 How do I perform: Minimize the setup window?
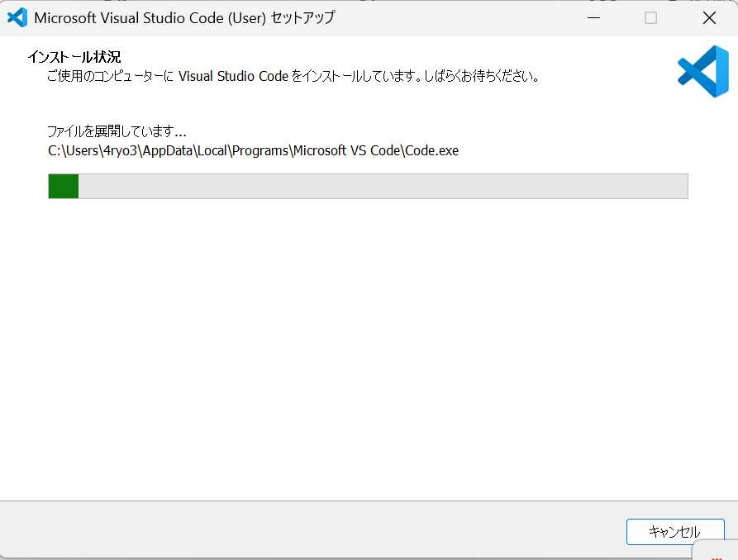pos(593,17)
